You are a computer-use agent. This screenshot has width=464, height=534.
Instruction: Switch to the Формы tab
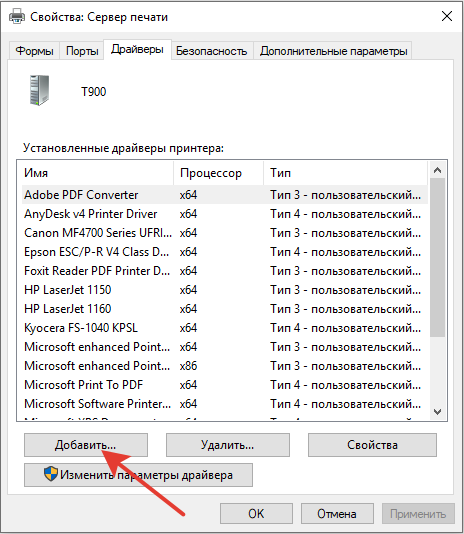pyautogui.click(x=34, y=51)
